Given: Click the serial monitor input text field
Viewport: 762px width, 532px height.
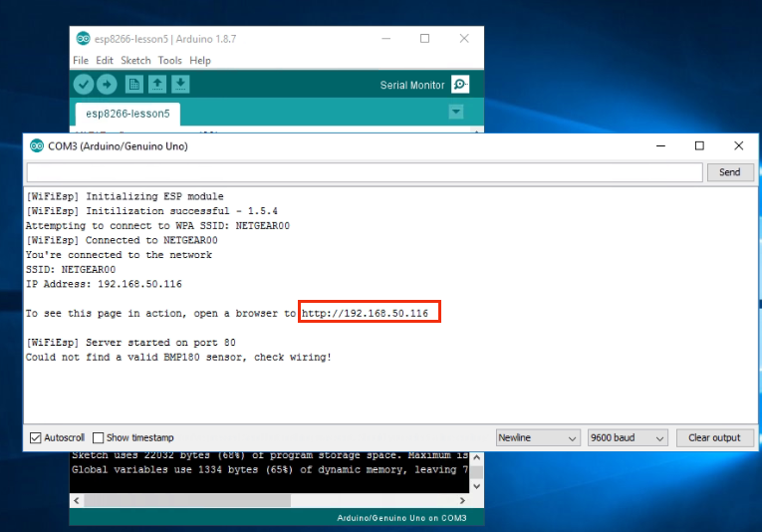Looking at the screenshot, I should (x=365, y=172).
